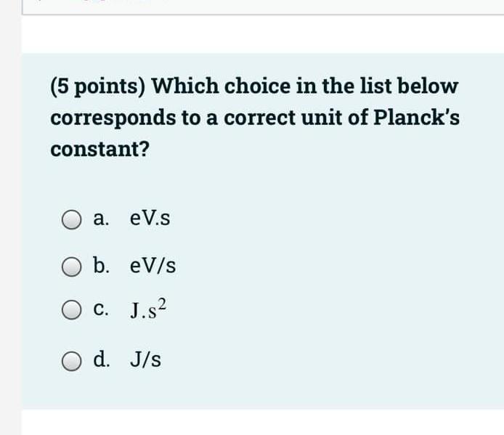Click the '(5 points)' text
504x435 pixels.
98,87
